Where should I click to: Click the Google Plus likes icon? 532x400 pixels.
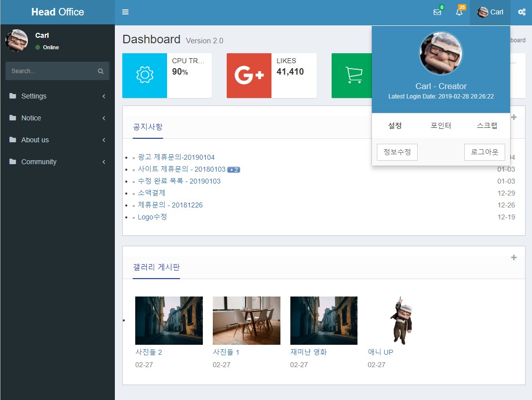(249, 76)
